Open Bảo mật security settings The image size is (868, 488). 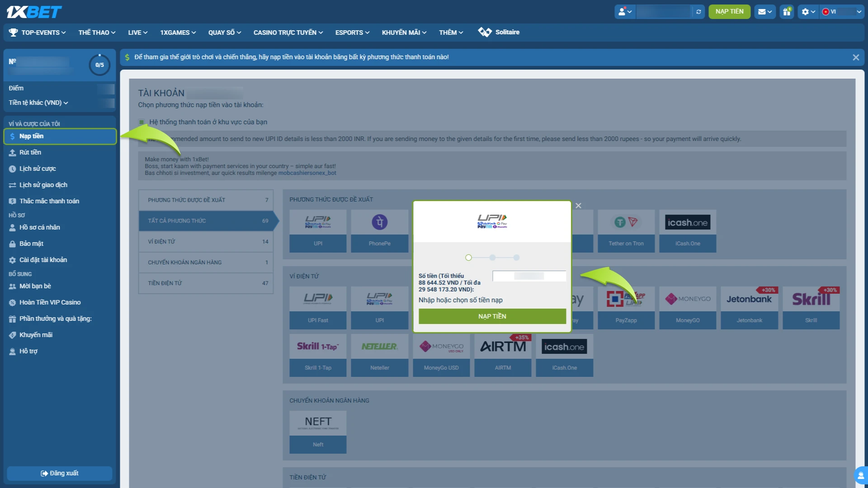pos(60,244)
